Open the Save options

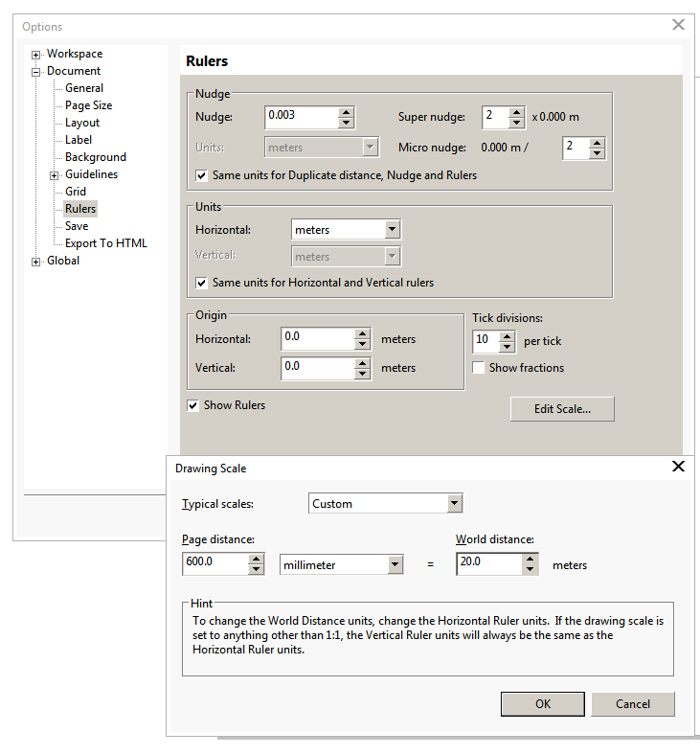pos(77,226)
